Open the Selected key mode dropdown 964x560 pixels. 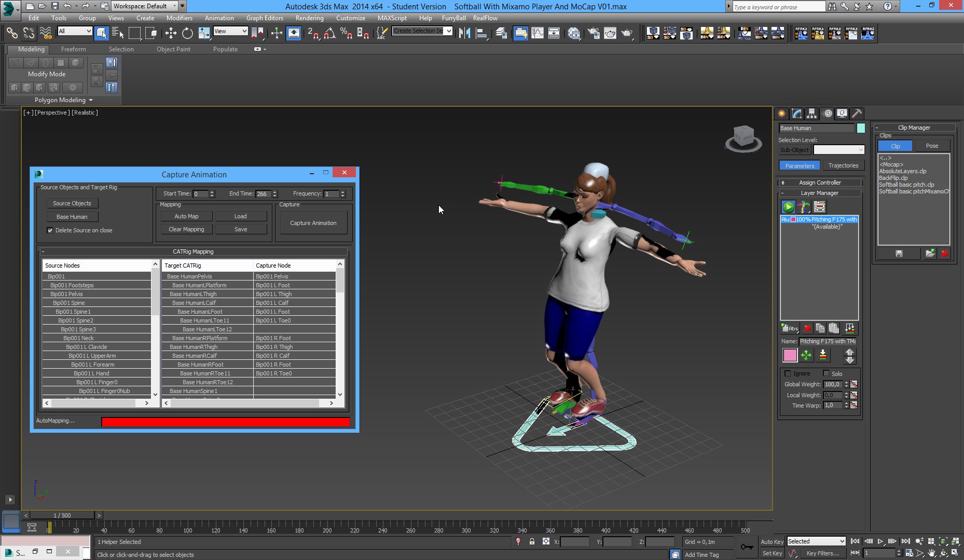(816, 541)
